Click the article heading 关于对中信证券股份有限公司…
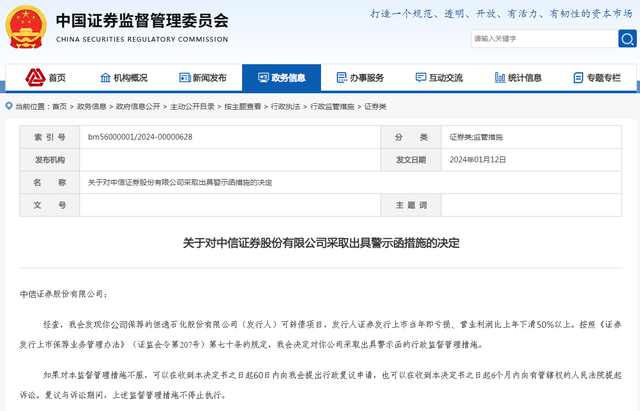 click(321, 243)
